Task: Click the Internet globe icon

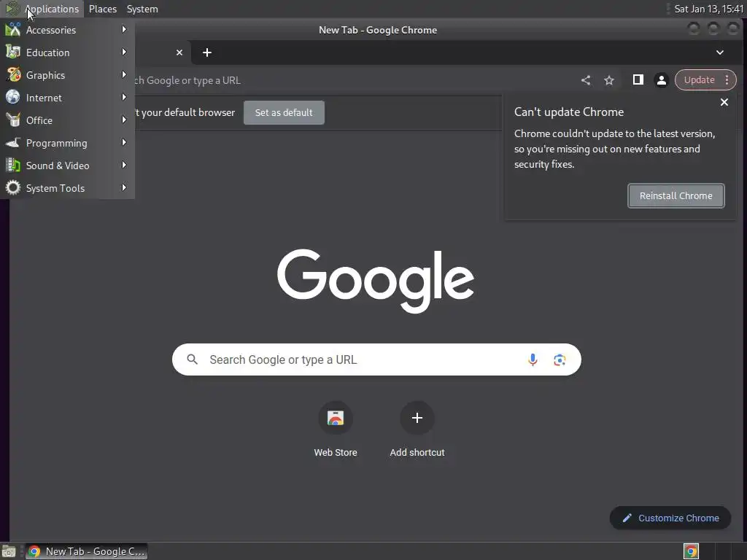Action: coord(13,97)
